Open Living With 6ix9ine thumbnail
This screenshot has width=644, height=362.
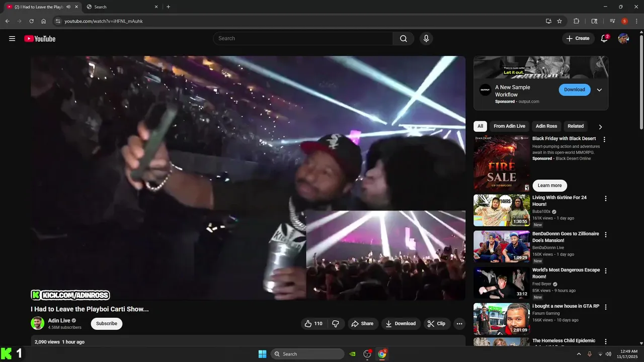(x=502, y=210)
